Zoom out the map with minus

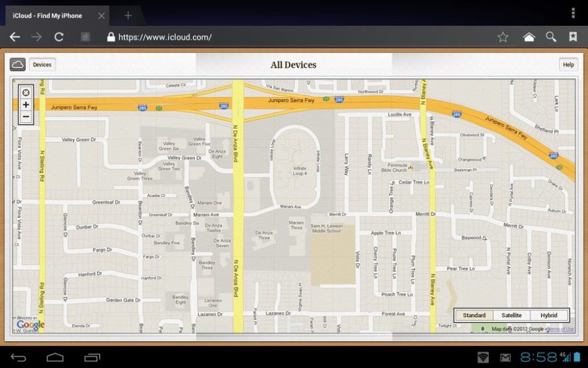tap(26, 117)
